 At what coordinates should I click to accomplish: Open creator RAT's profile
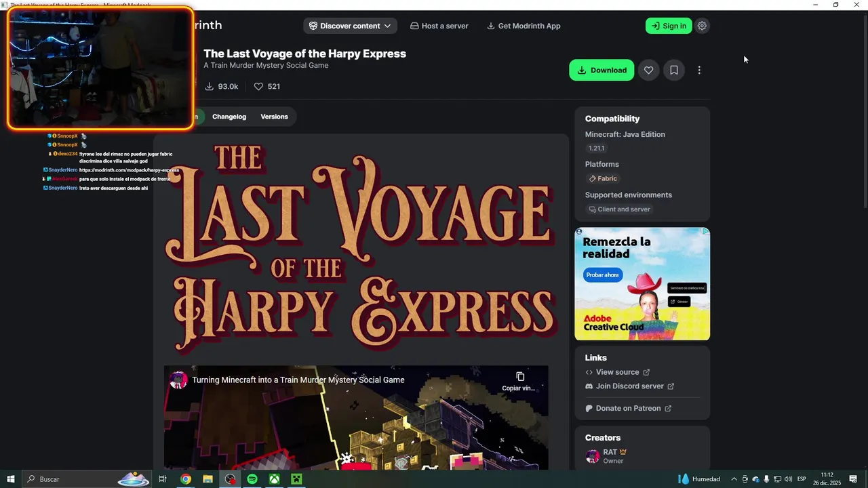pyautogui.click(x=610, y=452)
